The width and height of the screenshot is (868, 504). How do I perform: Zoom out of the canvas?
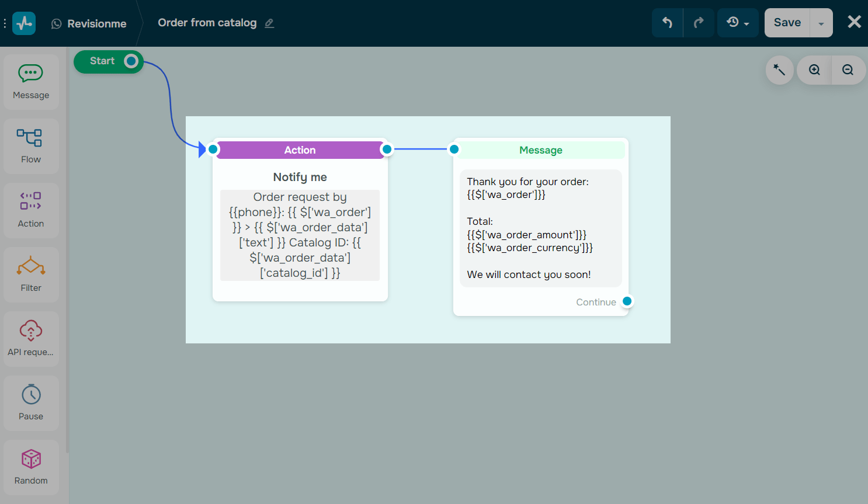848,70
